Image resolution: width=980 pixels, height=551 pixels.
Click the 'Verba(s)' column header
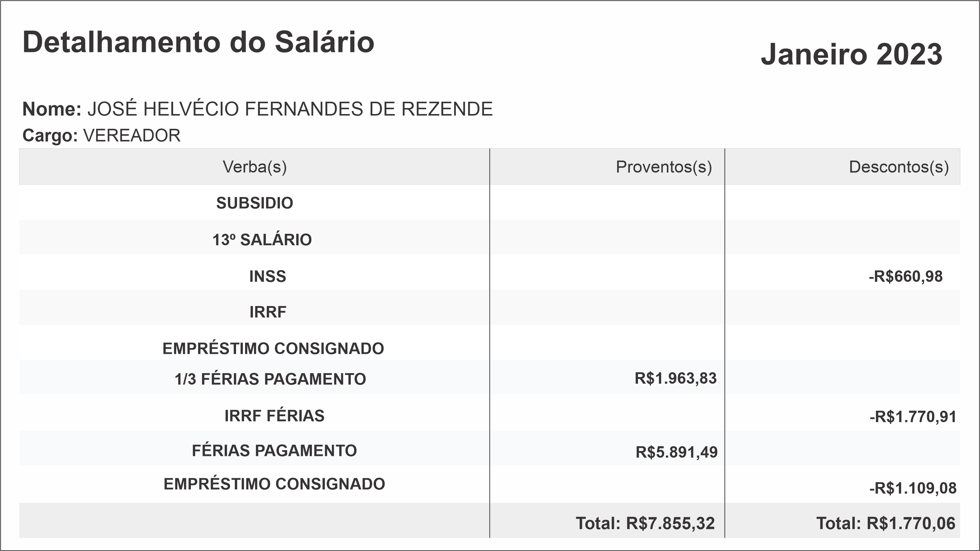click(254, 167)
